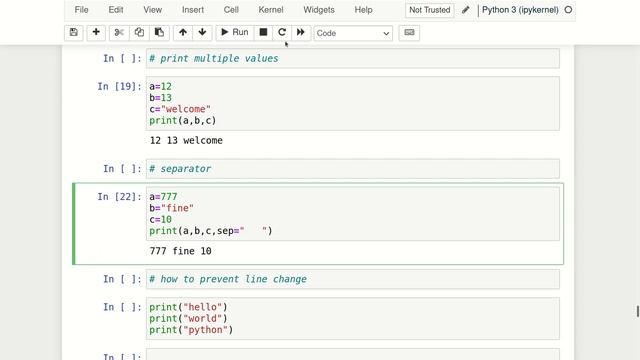Click the 'In [22]:' prompt label

point(119,197)
